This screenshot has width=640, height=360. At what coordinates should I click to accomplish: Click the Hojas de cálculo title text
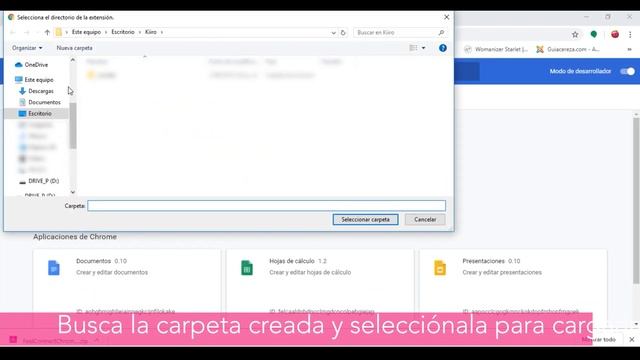(x=292, y=261)
